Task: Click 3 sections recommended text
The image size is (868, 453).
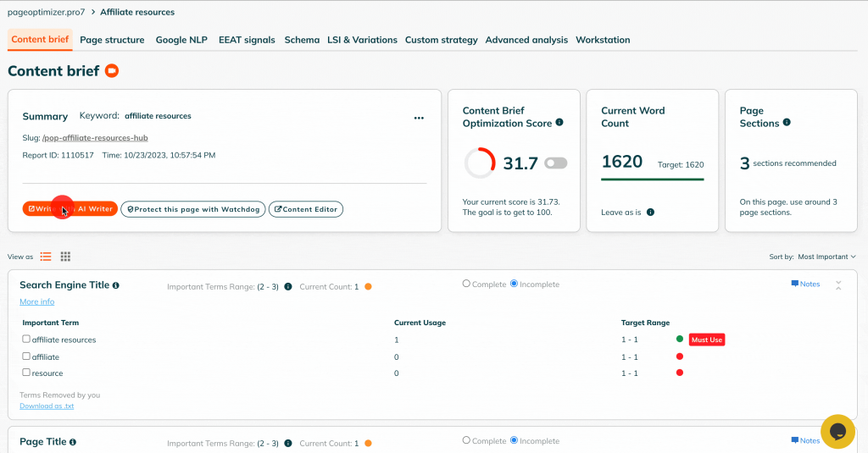Action: [x=788, y=163]
